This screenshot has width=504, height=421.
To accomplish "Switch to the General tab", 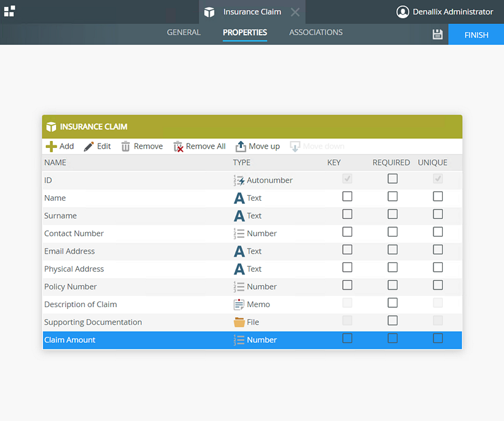I will point(183,33).
